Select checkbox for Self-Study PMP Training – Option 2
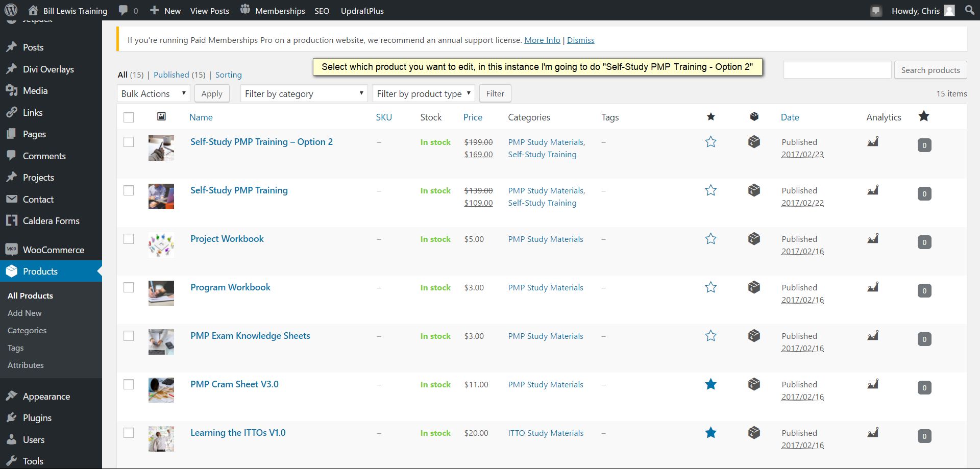 coord(129,142)
